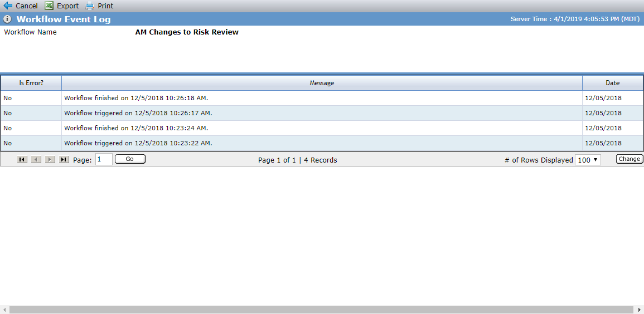
Task: Sort by the Message column header
Action: (x=322, y=83)
